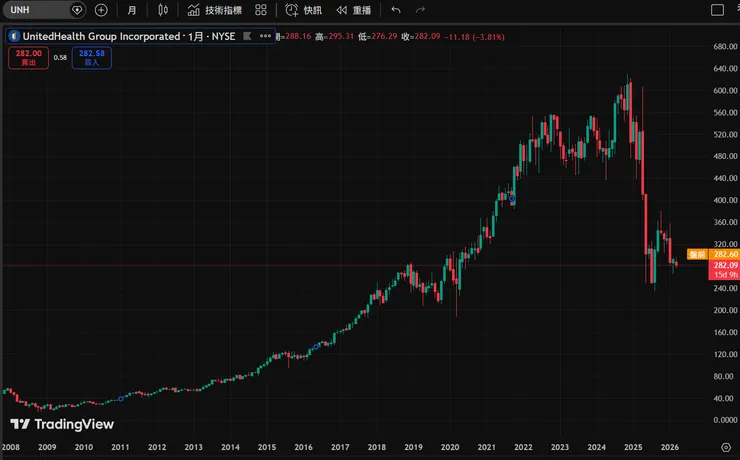The width and height of the screenshot is (740, 460).
Task: Click the 高=295.31 high value in legend
Action: pos(335,36)
